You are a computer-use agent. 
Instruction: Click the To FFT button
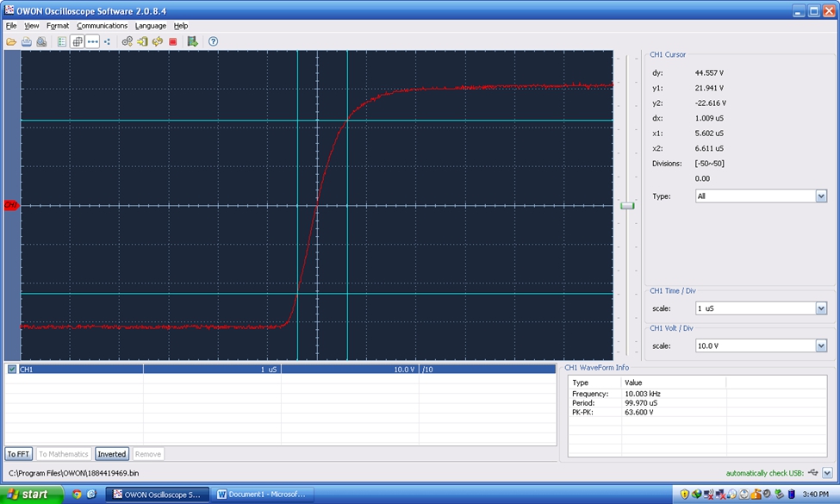coord(18,454)
